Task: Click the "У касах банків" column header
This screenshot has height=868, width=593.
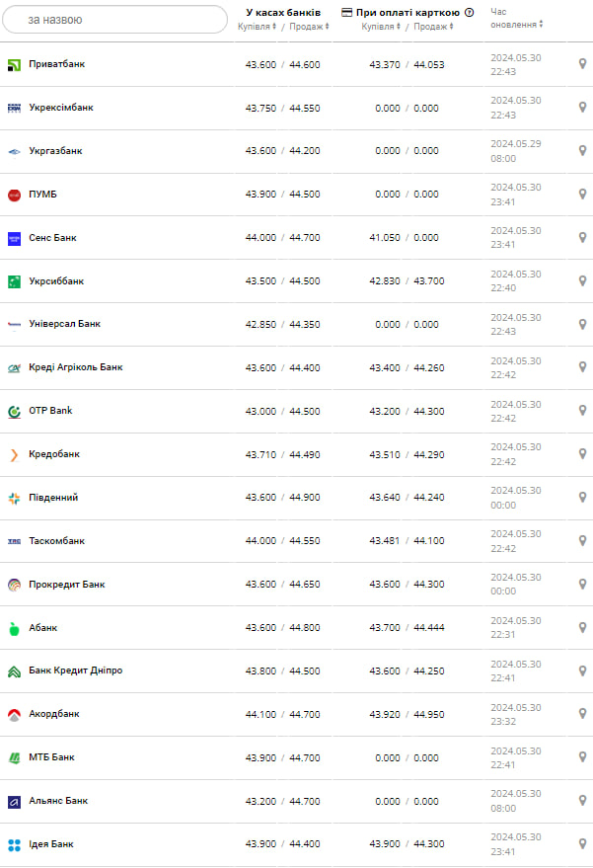Action: click(x=283, y=12)
